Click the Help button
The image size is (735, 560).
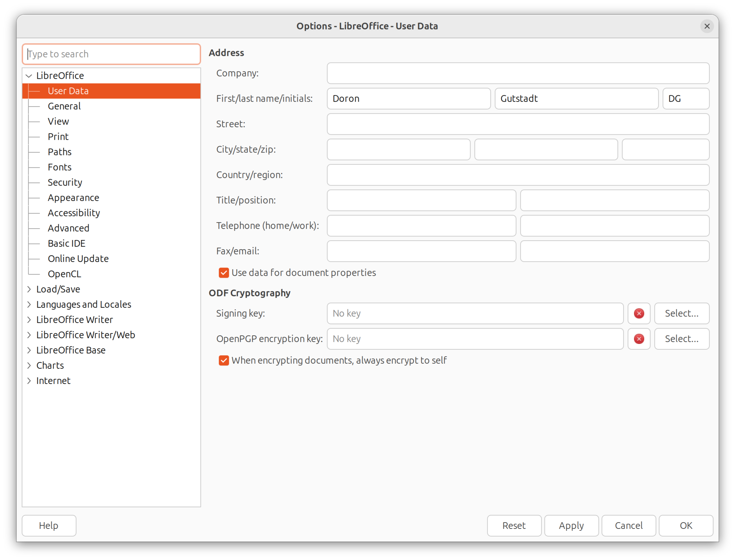click(x=49, y=526)
